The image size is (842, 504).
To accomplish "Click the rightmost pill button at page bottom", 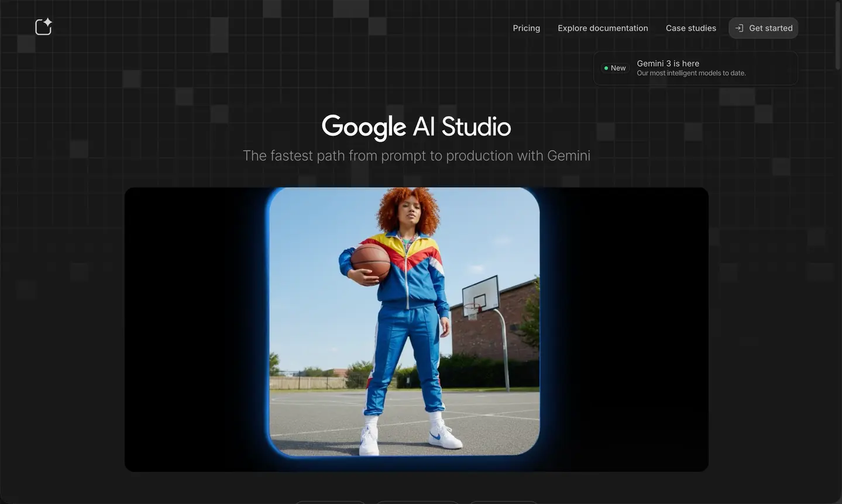I will [x=503, y=502].
